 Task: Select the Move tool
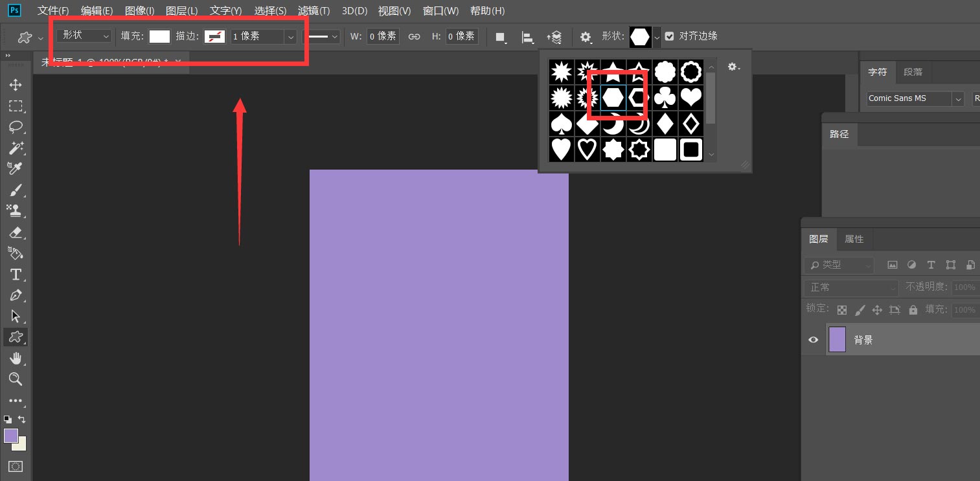(x=16, y=85)
